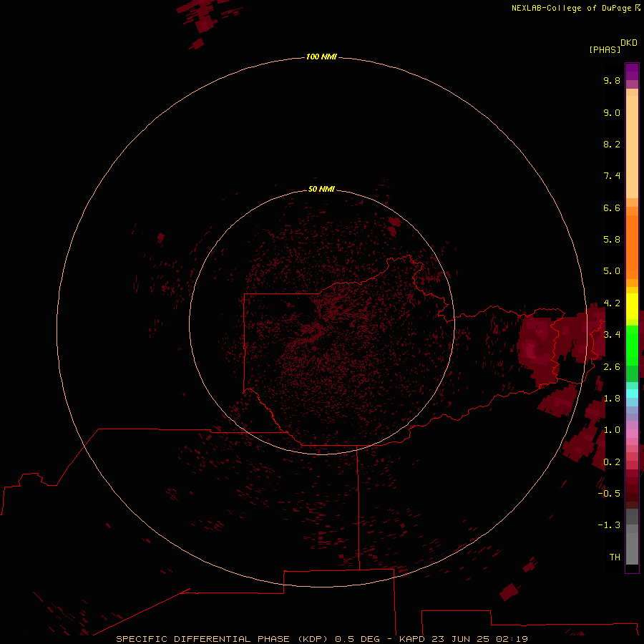The width and height of the screenshot is (644, 644).
Task: Click the purple swatch atop color bar
Action: pos(632,72)
